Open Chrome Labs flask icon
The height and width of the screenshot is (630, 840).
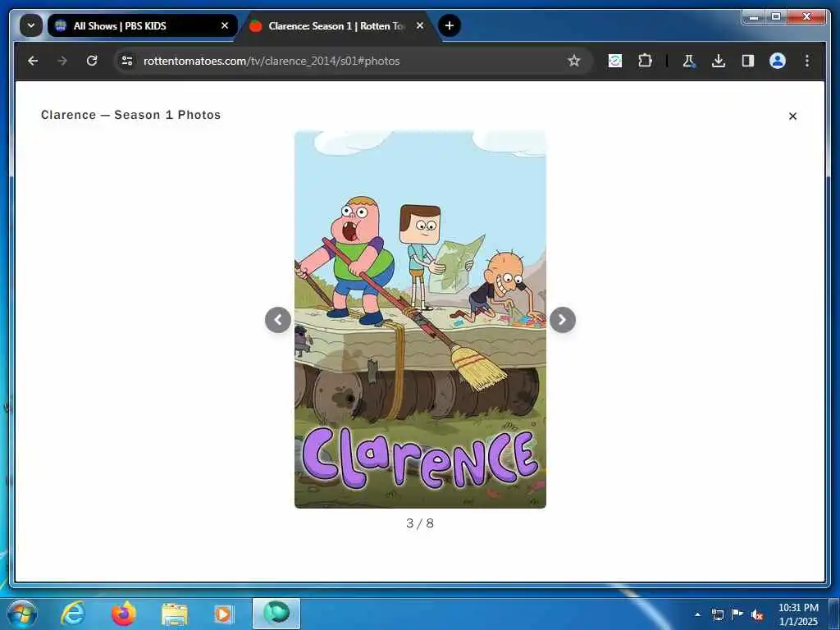click(689, 61)
